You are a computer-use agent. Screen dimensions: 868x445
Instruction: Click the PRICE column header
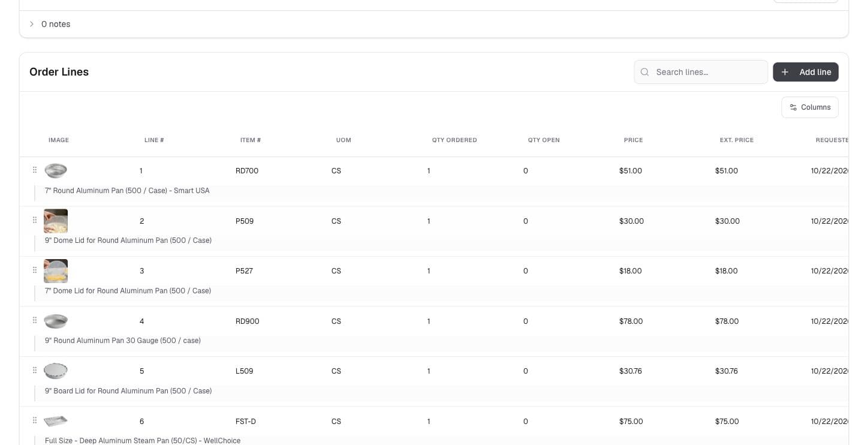[x=633, y=140]
